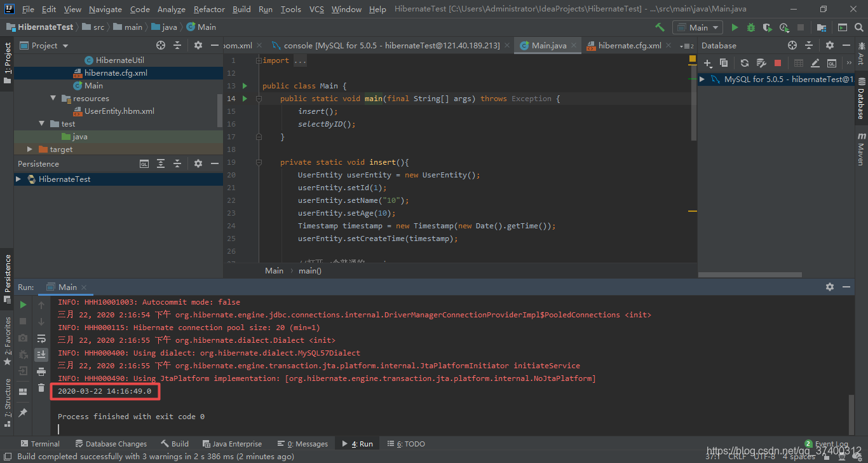Toggle the Maven tool window stripe button

pos(861,149)
